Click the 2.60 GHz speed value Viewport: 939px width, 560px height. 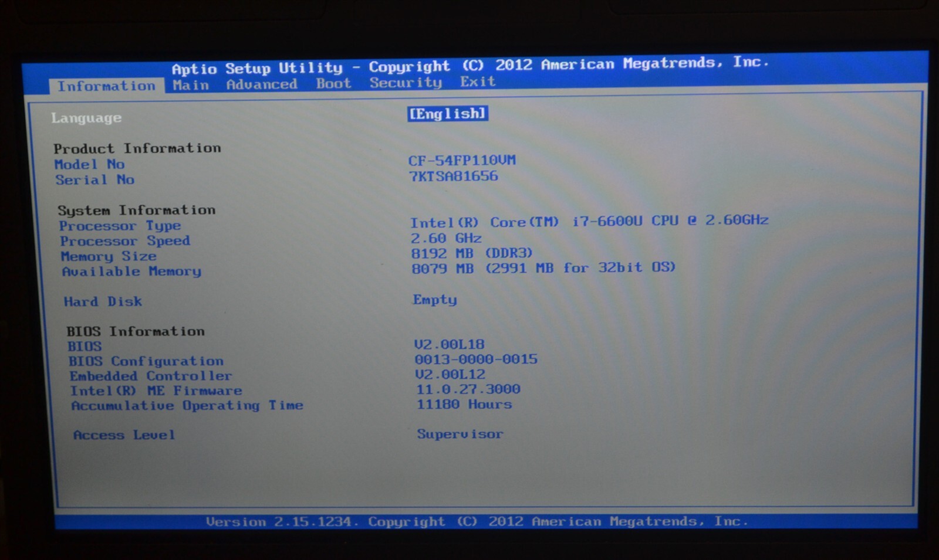point(446,238)
